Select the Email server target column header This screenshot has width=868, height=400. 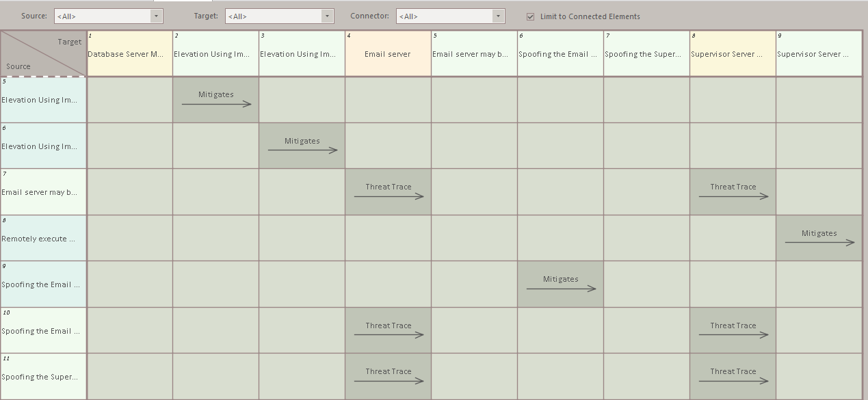tap(388, 53)
